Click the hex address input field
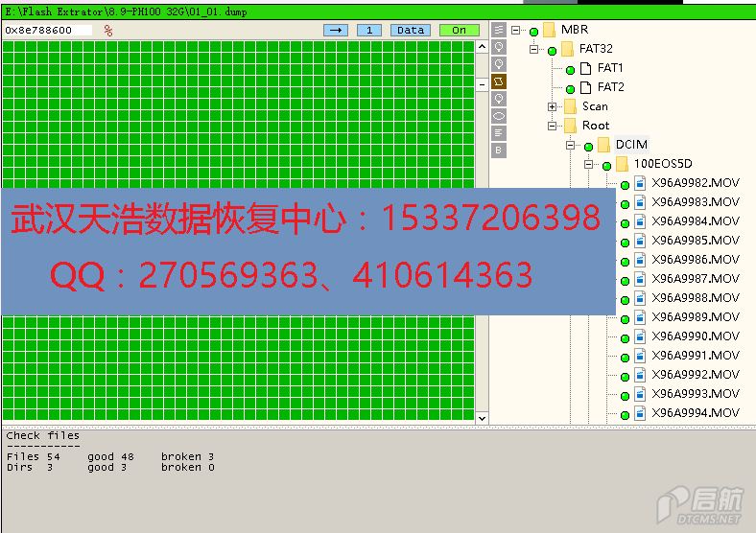756x533 pixels. pos(48,31)
